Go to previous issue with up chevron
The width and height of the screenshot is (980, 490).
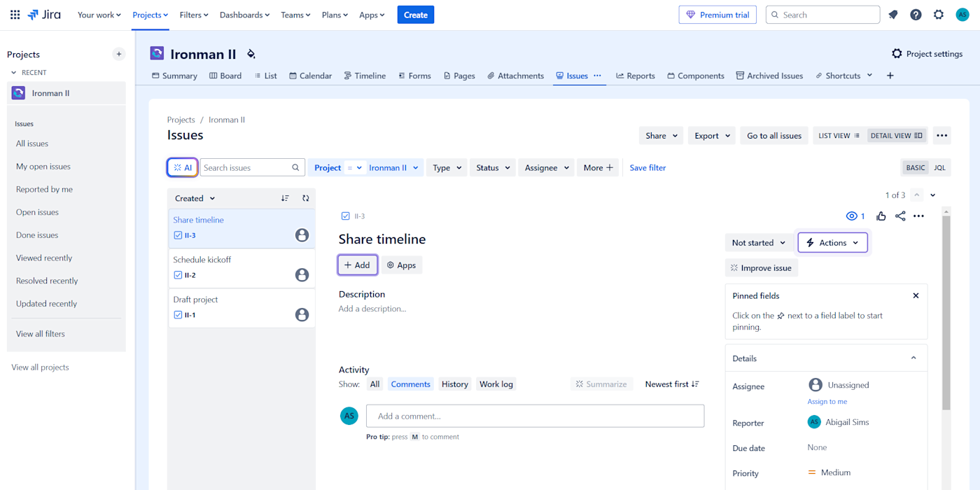917,195
